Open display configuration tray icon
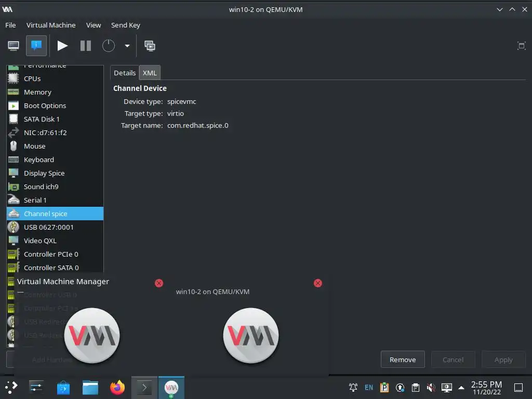This screenshot has height=399, width=532. click(x=446, y=387)
